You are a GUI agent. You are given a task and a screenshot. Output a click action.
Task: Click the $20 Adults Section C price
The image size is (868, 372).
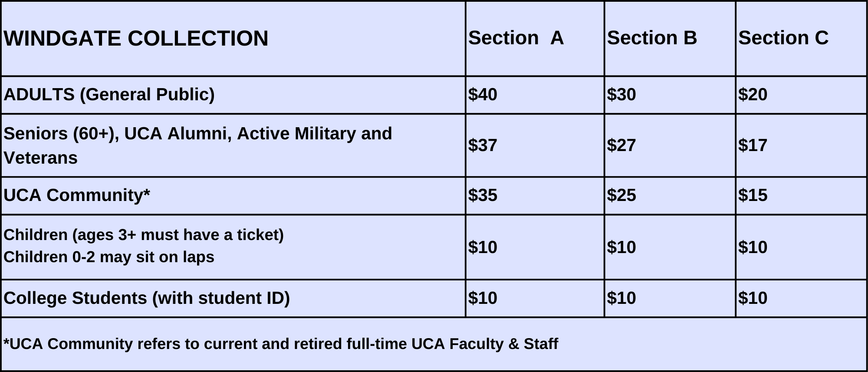(x=753, y=95)
